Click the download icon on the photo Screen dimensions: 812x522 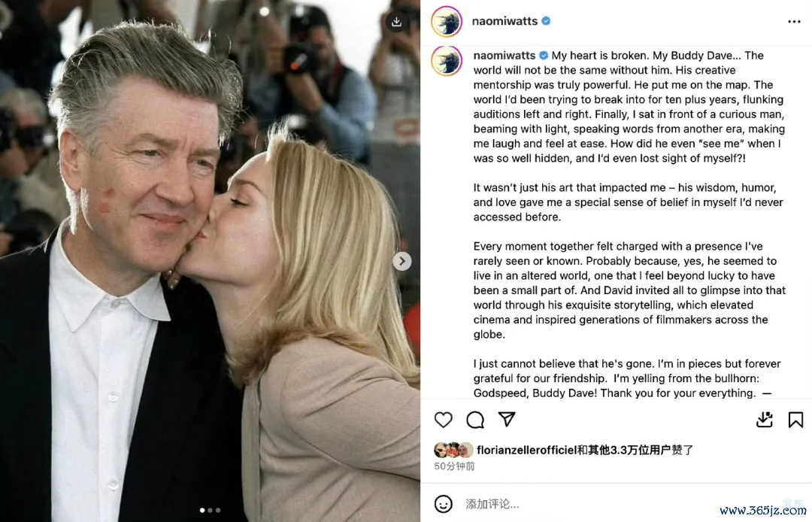[x=397, y=22]
